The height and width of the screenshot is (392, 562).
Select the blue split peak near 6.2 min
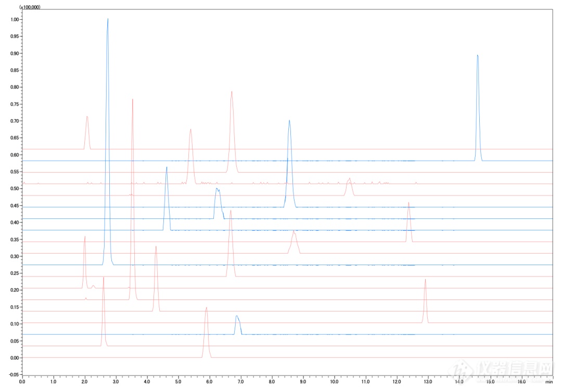click(x=218, y=190)
